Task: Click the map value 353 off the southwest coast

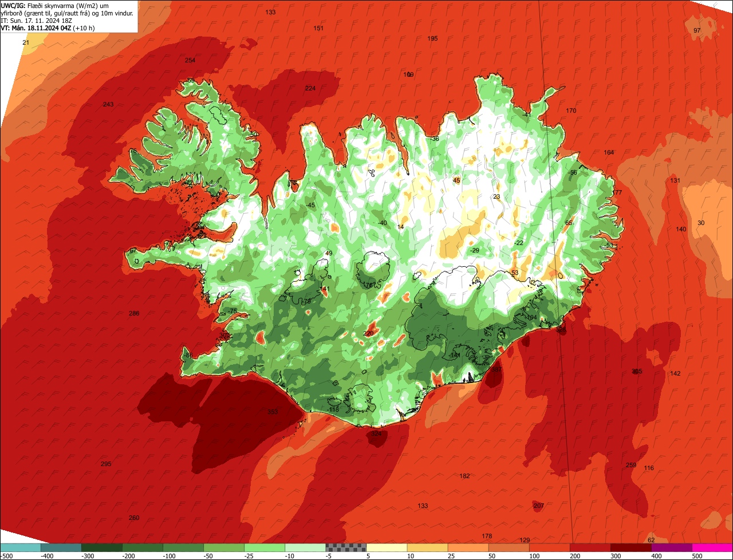Action: [273, 412]
